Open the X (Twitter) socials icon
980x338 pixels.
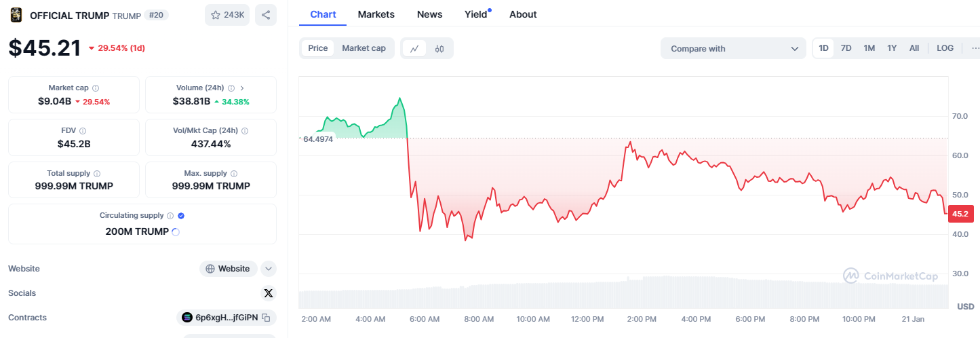[x=269, y=293]
